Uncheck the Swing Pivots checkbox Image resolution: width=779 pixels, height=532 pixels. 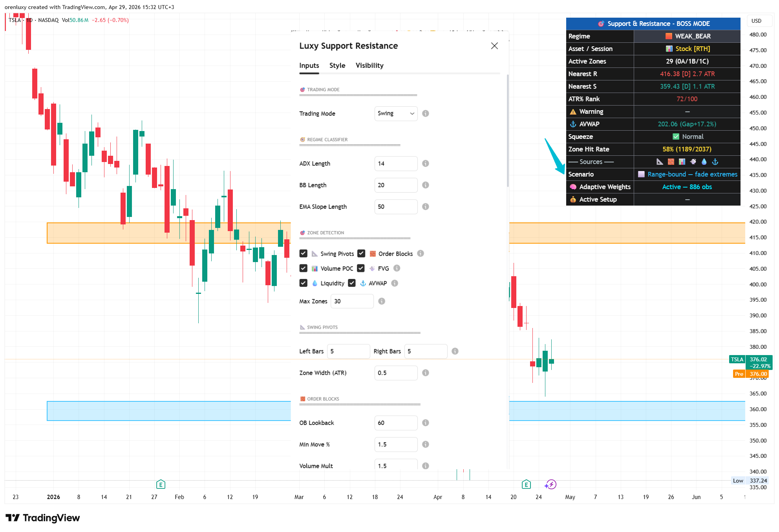303,253
